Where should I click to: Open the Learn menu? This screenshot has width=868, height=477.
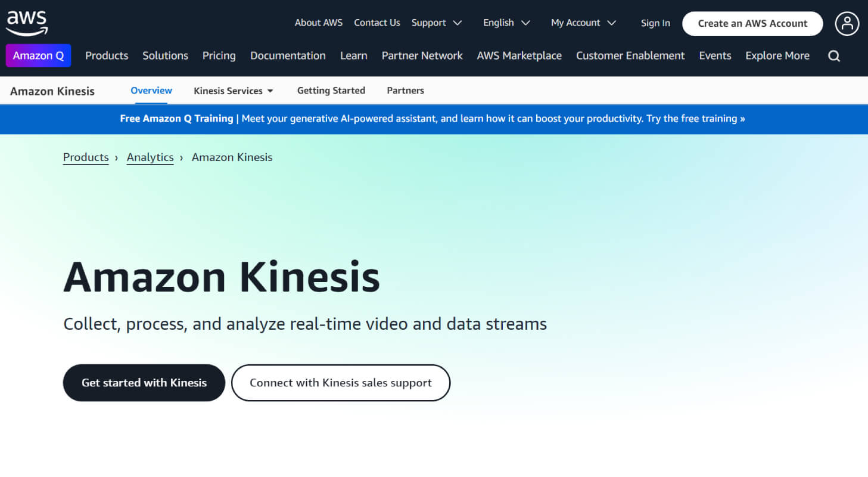353,55
